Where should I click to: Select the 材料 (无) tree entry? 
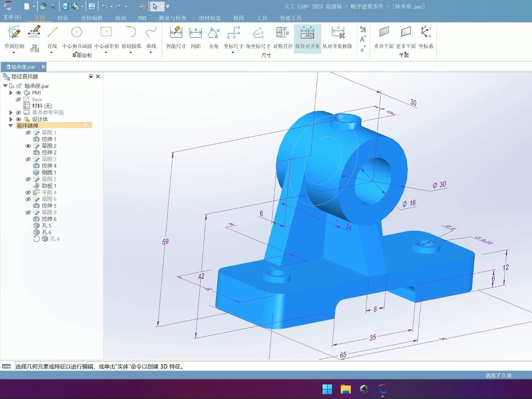click(38, 106)
